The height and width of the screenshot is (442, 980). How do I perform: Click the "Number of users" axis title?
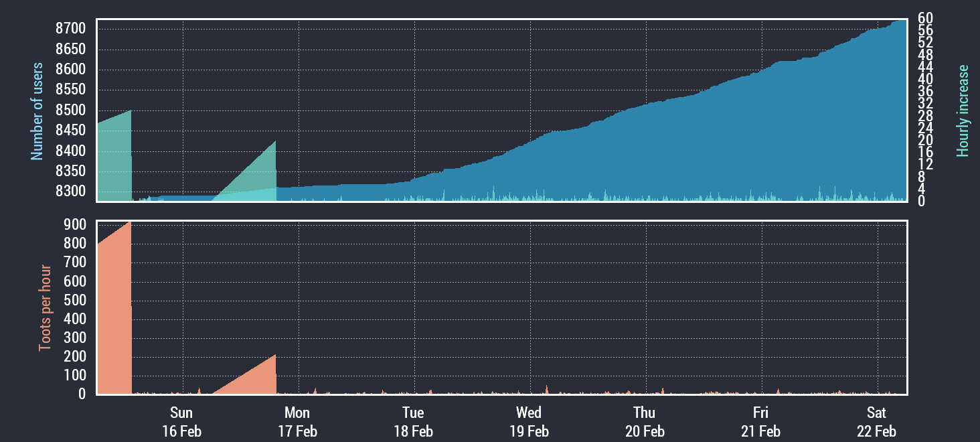pos(37,111)
